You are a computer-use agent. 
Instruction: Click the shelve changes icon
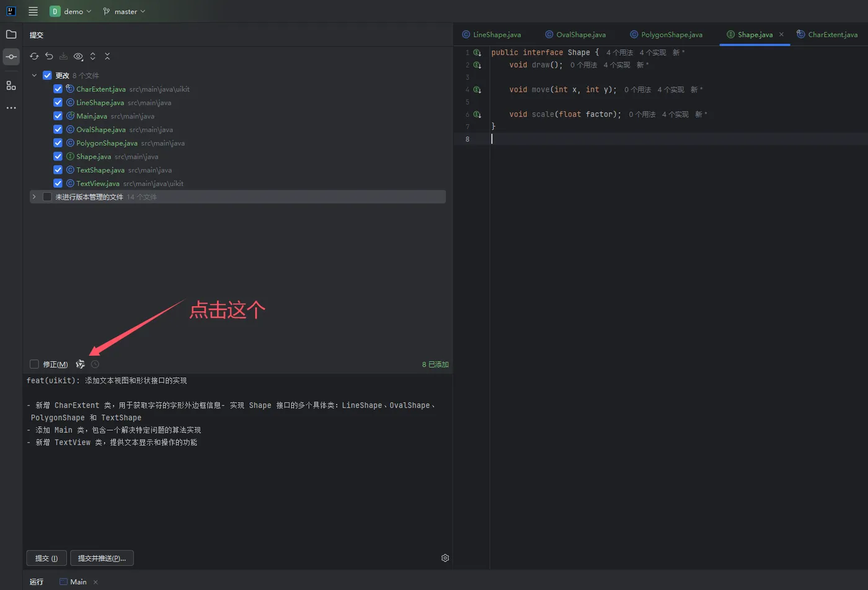(x=63, y=56)
